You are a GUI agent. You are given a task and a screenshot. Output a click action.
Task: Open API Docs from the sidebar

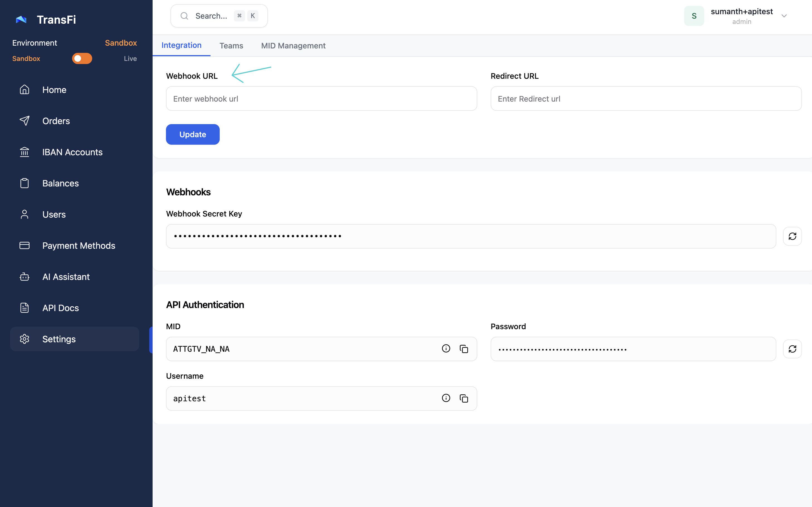point(60,308)
